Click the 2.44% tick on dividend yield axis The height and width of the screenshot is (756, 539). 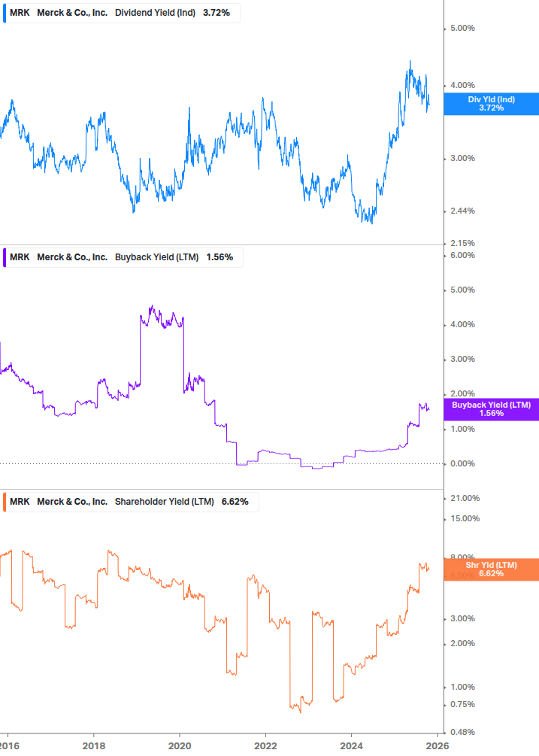(x=462, y=211)
